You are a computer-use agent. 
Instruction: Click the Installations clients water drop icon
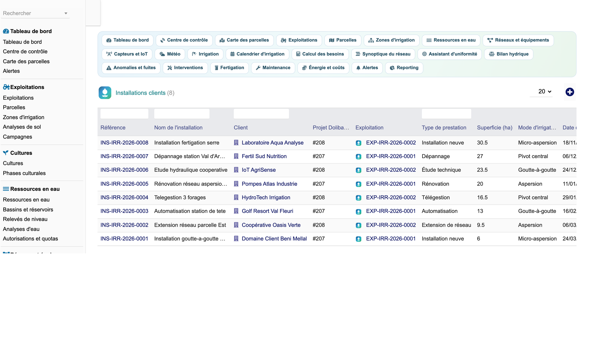tap(105, 93)
